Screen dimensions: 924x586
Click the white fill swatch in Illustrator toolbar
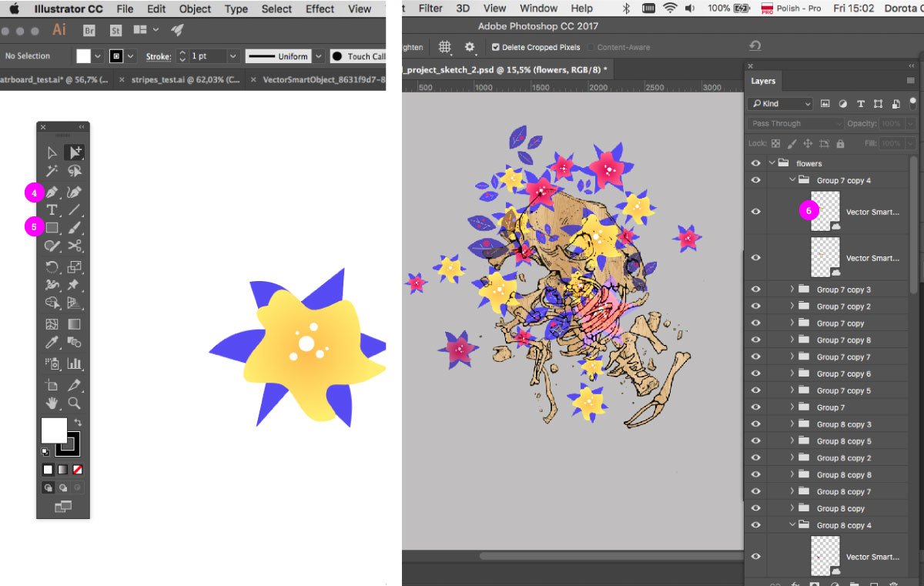click(54, 431)
